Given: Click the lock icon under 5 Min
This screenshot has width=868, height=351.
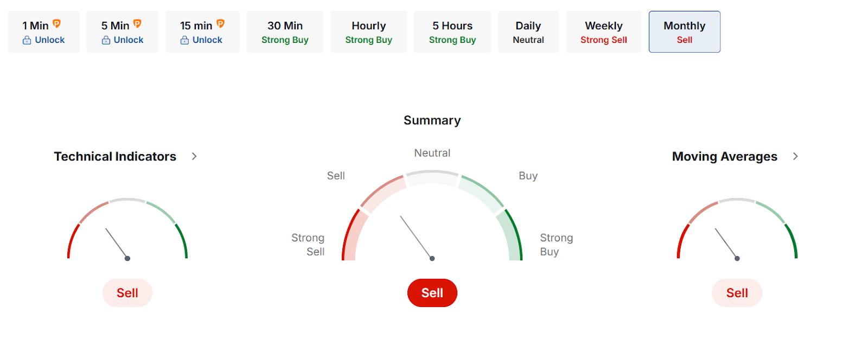Looking at the screenshot, I should pos(106,40).
